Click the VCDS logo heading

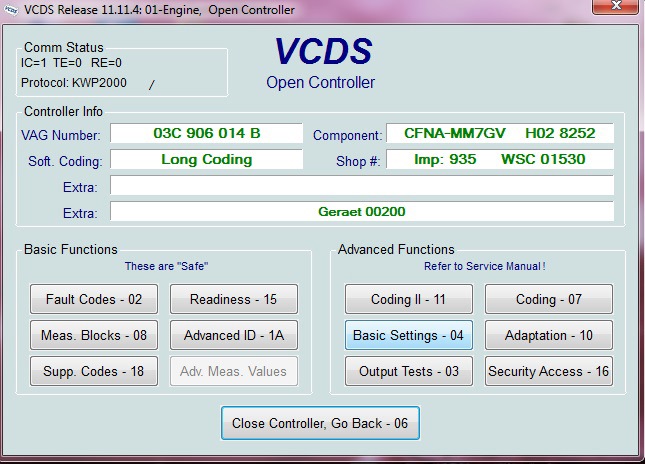click(323, 51)
